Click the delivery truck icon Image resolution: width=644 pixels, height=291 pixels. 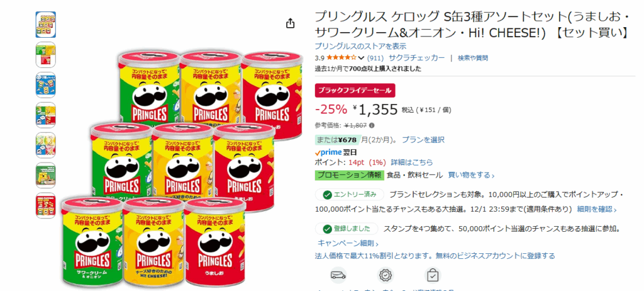[x=338, y=275]
